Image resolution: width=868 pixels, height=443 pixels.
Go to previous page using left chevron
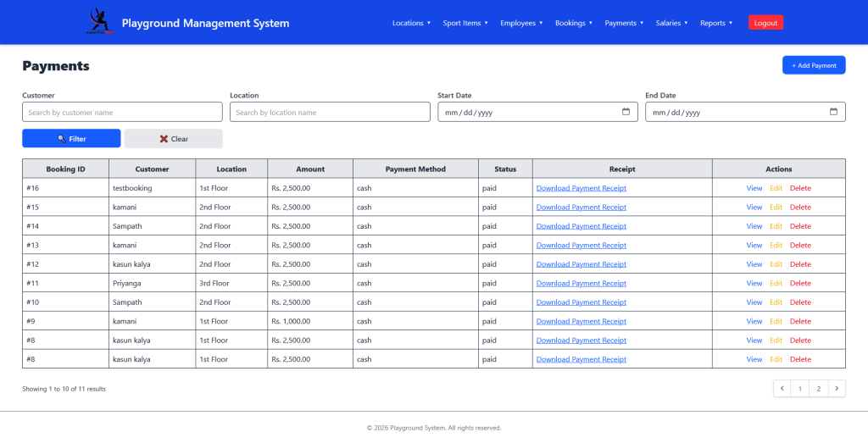(782, 389)
